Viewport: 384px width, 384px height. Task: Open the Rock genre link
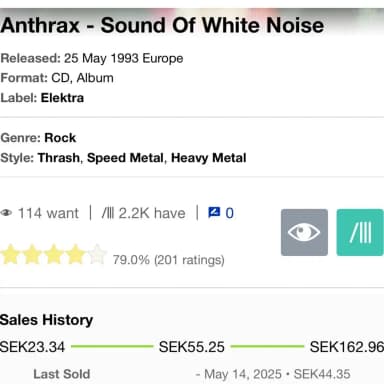click(x=60, y=138)
